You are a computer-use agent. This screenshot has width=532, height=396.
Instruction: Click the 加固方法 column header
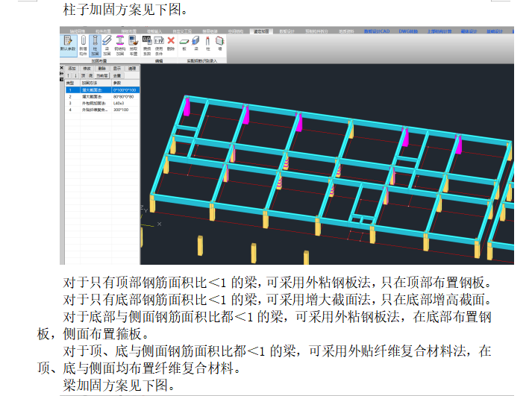(96, 83)
